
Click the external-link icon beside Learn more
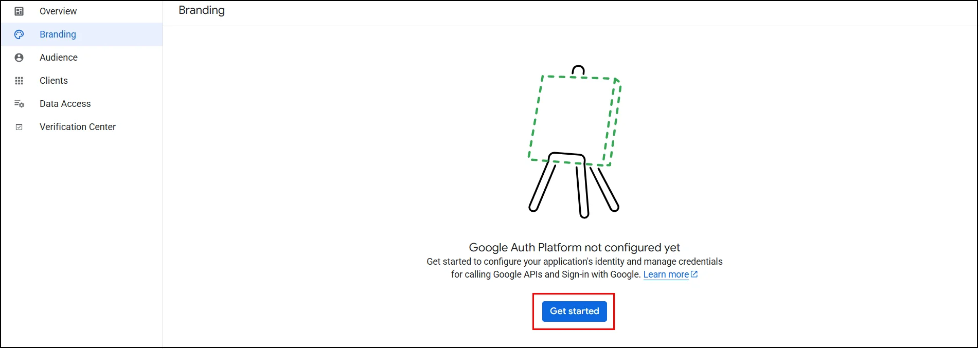tap(694, 274)
